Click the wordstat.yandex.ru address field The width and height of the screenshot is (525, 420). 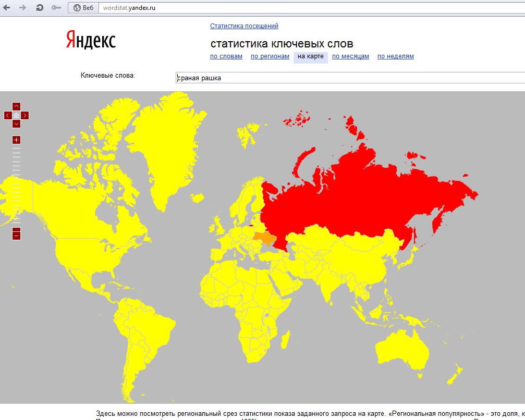click(311, 8)
